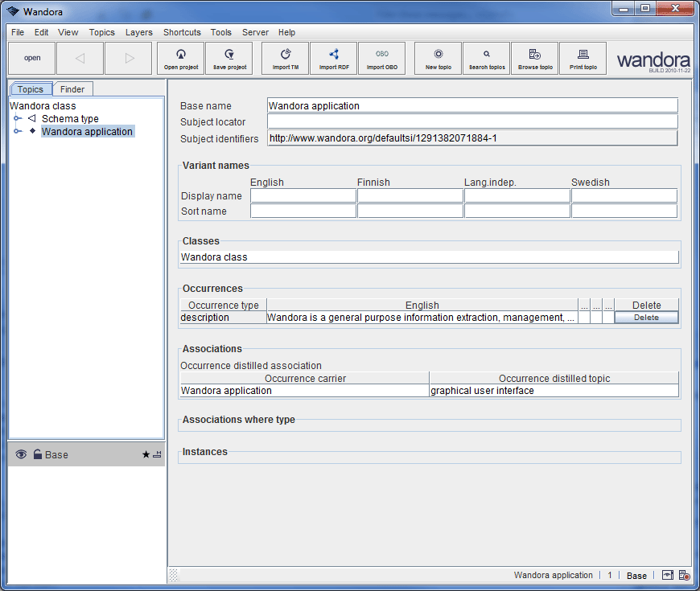Screen dimensions: 700x591
Task: Select the Import TM toolbar icon
Action: pyautogui.click(x=284, y=58)
